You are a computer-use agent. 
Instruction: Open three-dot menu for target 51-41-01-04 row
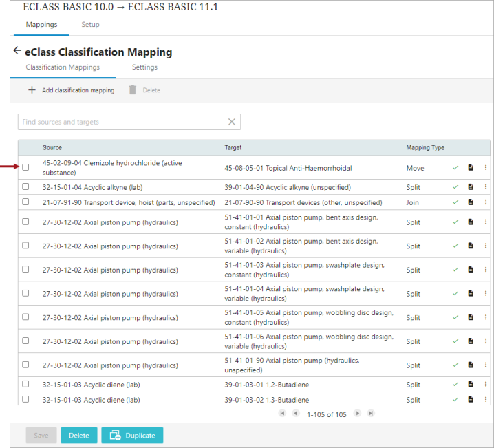[x=486, y=293]
